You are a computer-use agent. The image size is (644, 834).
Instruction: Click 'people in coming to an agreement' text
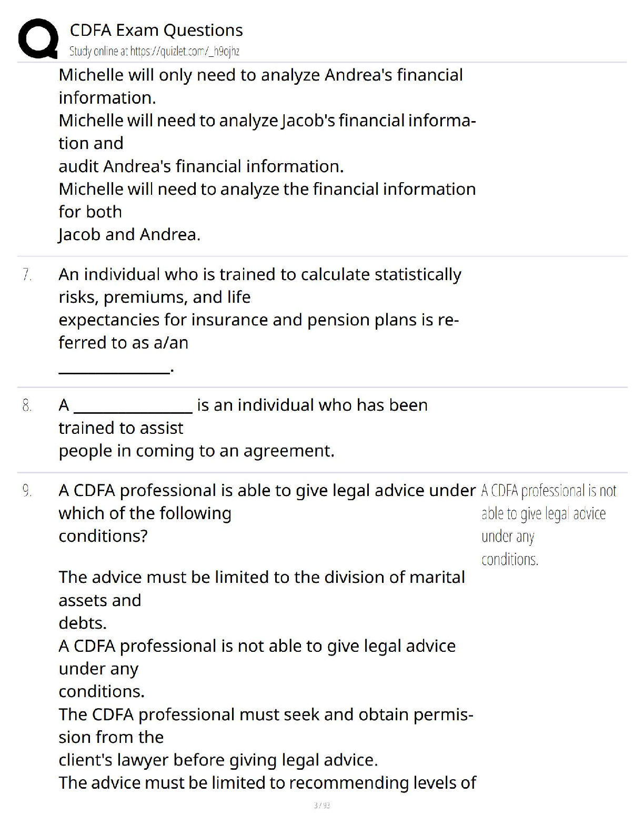tap(196, 451)
